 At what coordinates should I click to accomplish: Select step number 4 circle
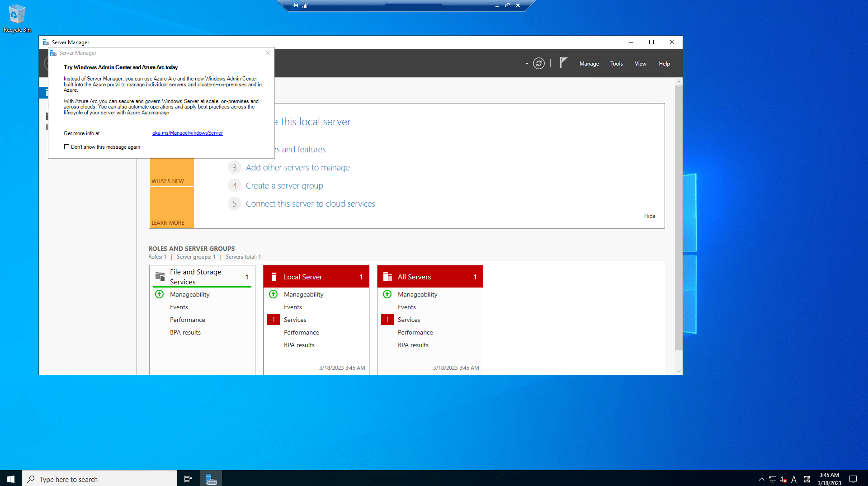click(234, 186)
